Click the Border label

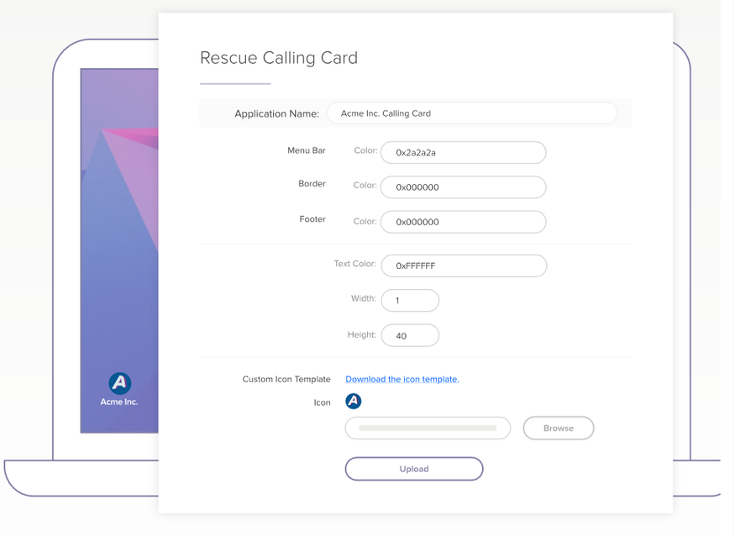coord(312,184)
